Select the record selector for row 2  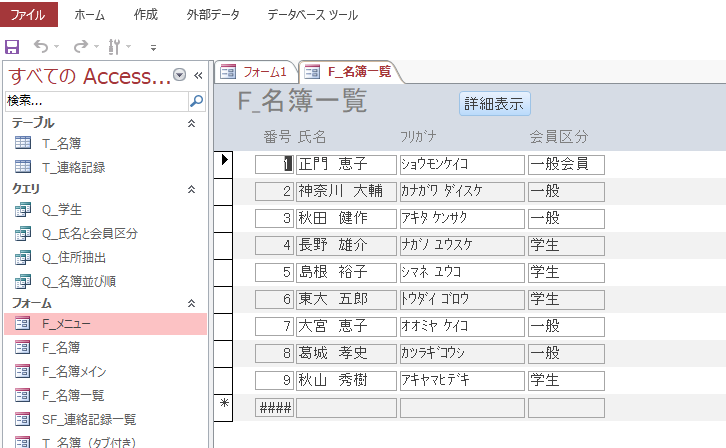tap(224, 191)
